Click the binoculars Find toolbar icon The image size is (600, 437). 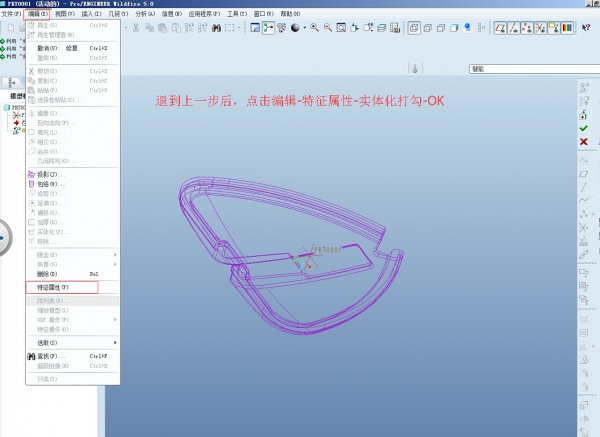pos(217,28)
